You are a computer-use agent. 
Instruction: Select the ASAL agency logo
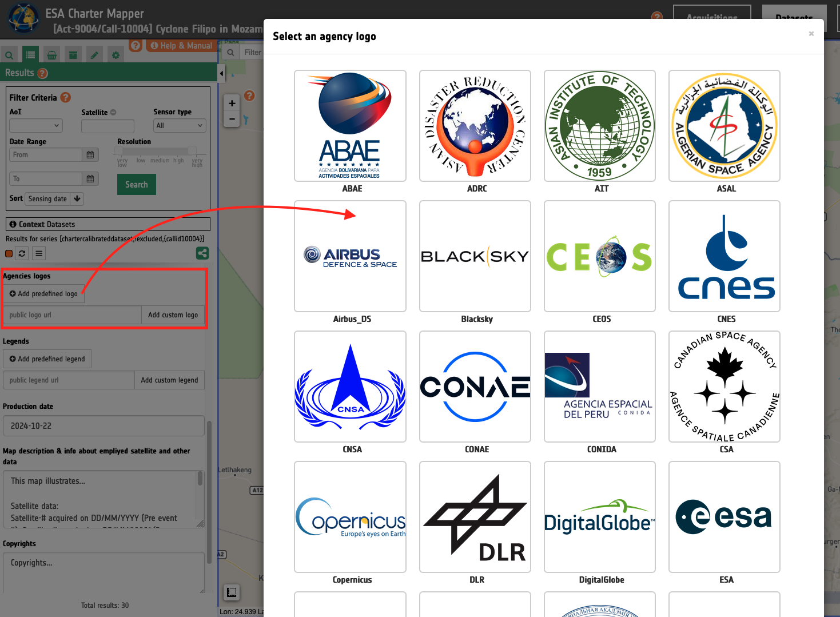(724, 126)
